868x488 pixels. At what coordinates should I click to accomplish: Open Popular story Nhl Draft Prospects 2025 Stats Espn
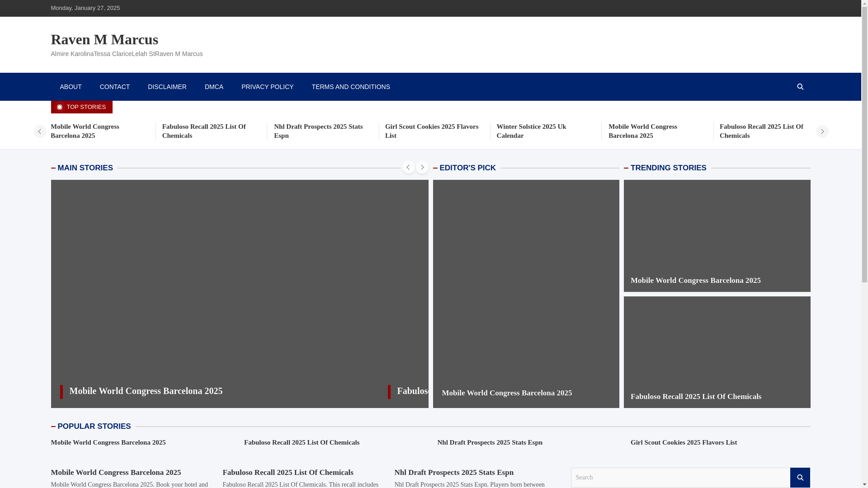click(490, 442)
